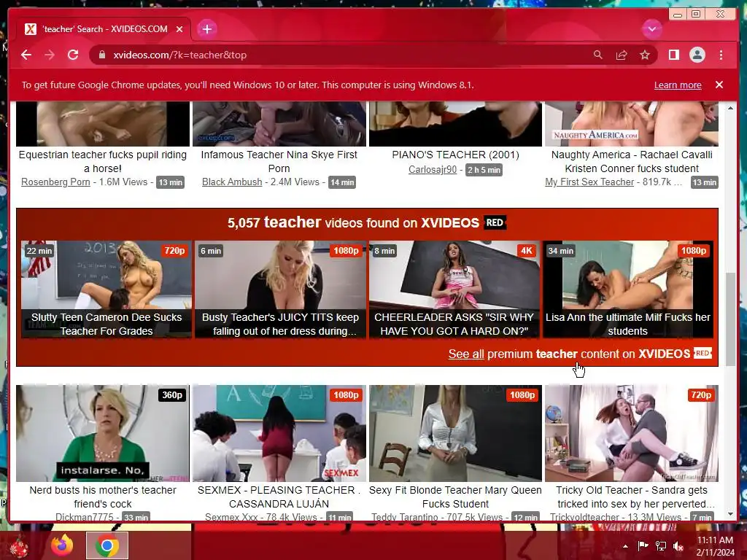This screenshot has height=560, width=747.
Task: Click the muted volume tray icon
Action: click(678, 545)
